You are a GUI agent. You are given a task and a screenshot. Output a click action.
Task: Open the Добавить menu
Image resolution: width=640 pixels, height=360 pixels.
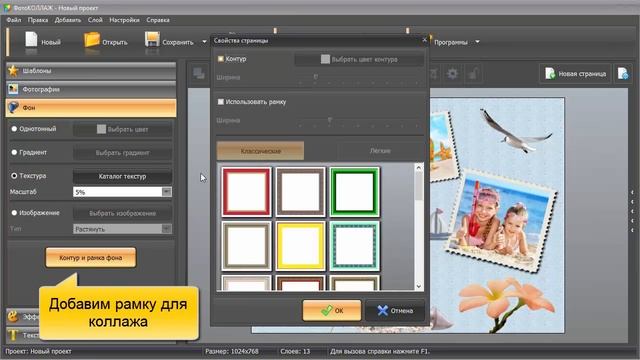[68, 20]
